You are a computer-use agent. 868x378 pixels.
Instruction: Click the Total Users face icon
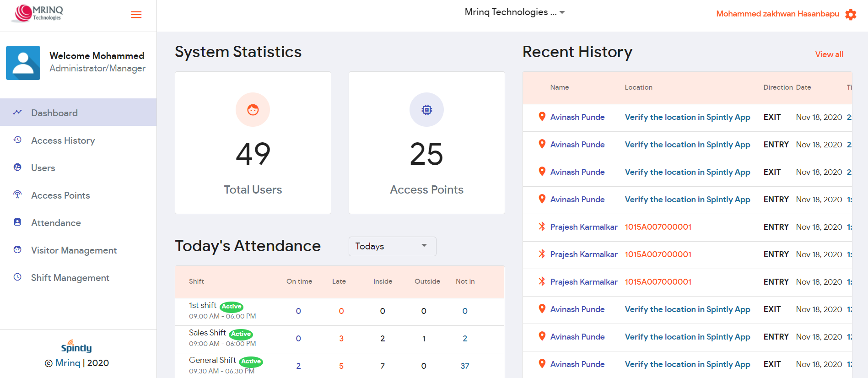[x=253, y=110]
